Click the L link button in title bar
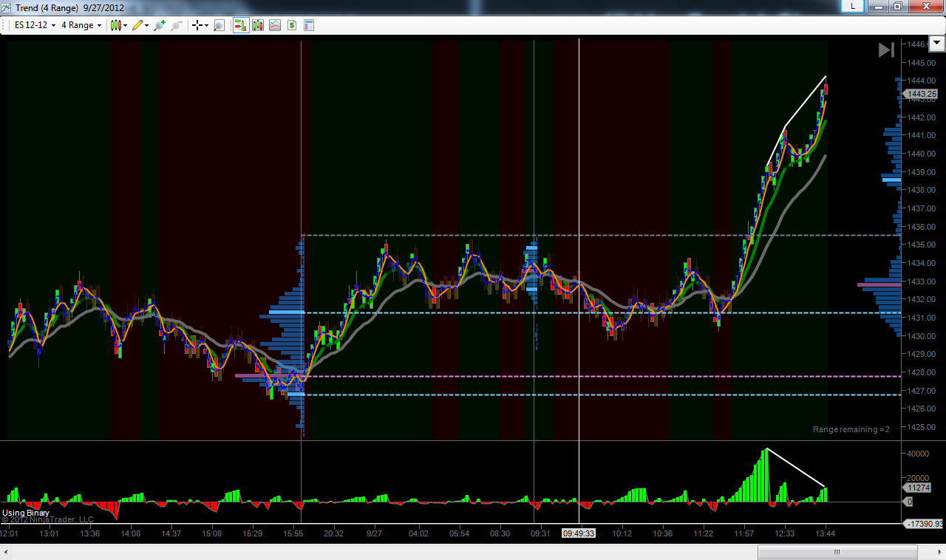This screenshot has width=946, height=560. point(854,6)
